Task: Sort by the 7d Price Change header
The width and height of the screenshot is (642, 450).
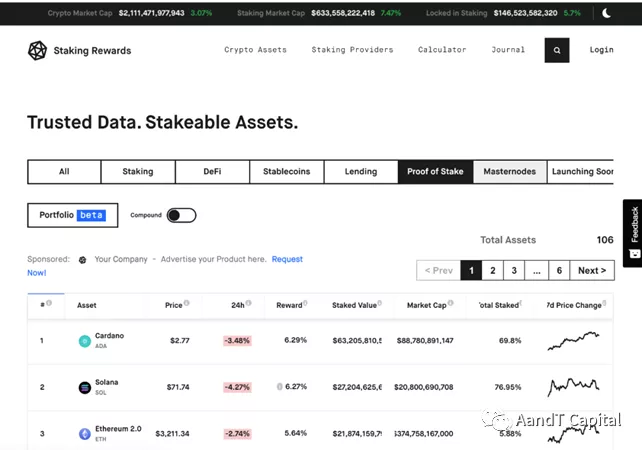Action: pos(574,305)
